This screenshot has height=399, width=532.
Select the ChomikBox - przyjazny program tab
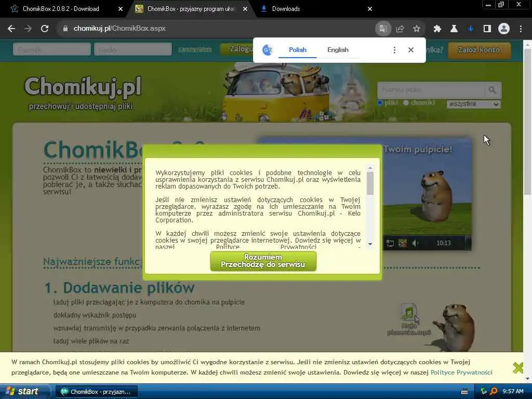pyautogui.click(x=191, y=9)
